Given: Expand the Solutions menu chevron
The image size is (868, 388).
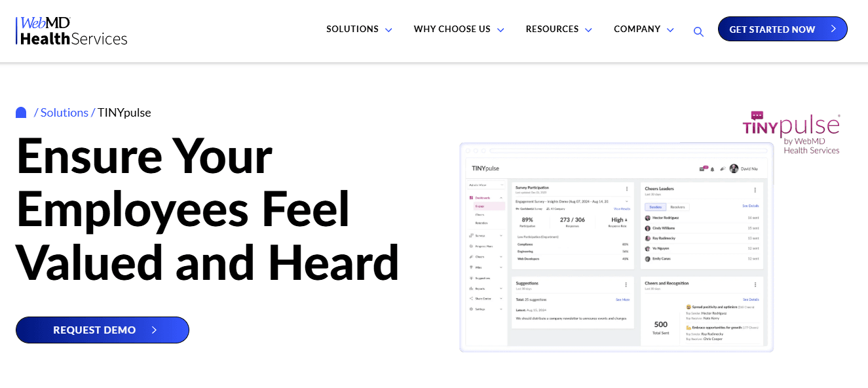Looking at the screenshot, I should tap(388, 30).
